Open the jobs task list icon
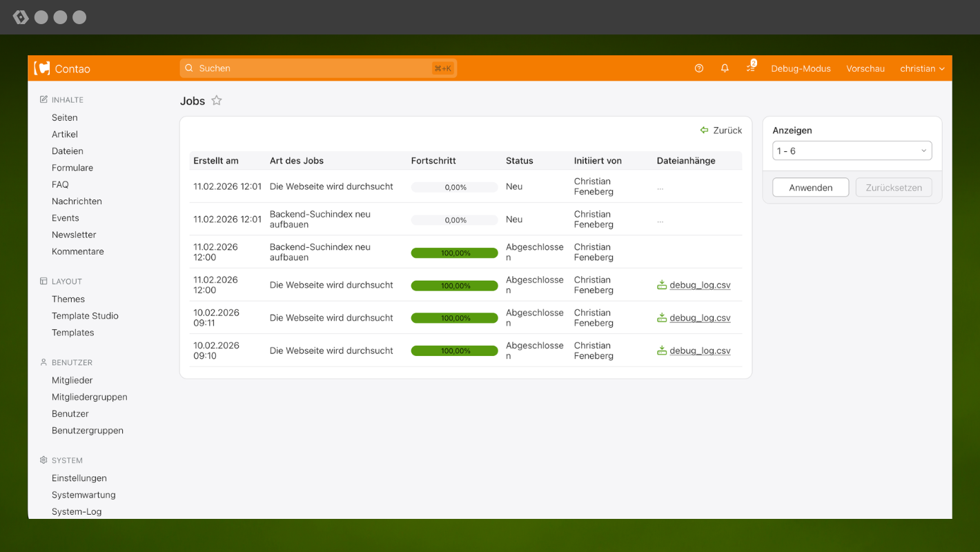Image resolution: width=980 pixels, height=552 pixels. click(x=750, y=68)
